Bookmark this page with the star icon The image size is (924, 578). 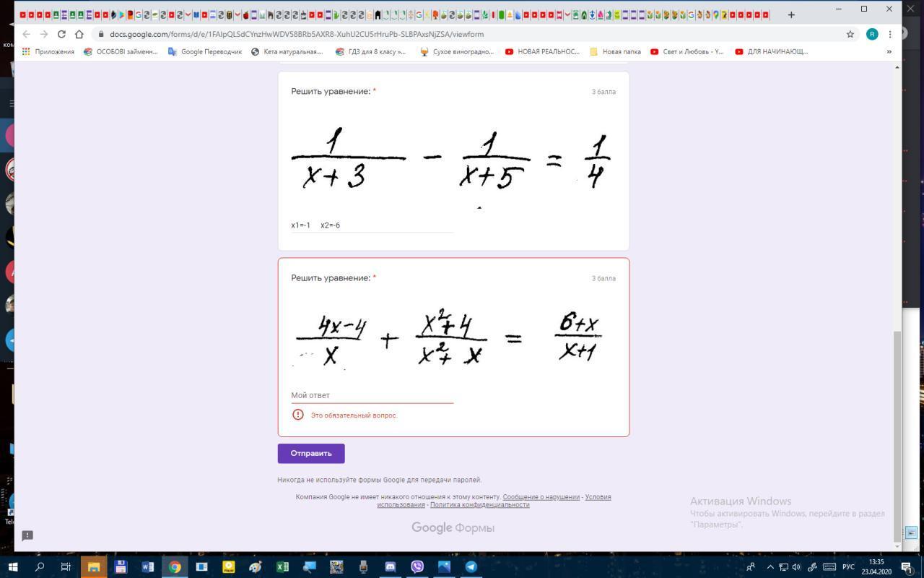pyautogui.click(x=850, y=34)
